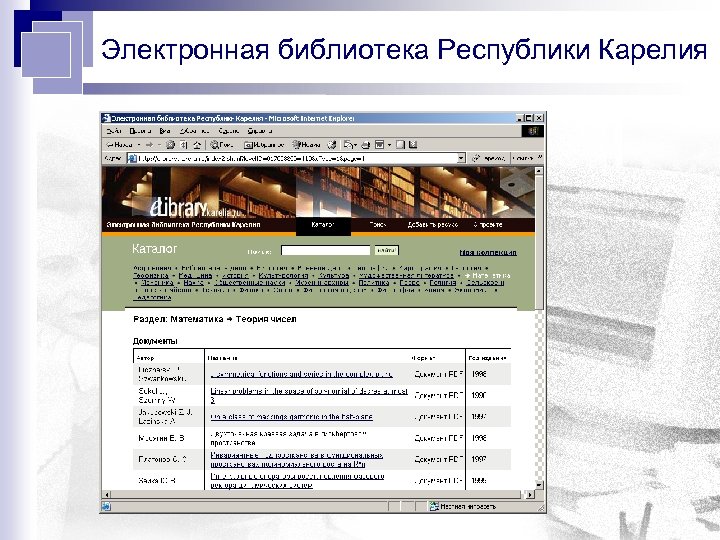Click the vertical scrollbar up arrow
Image resolution: width=720 pixels, height=540 pixels.
coord(540,171)
